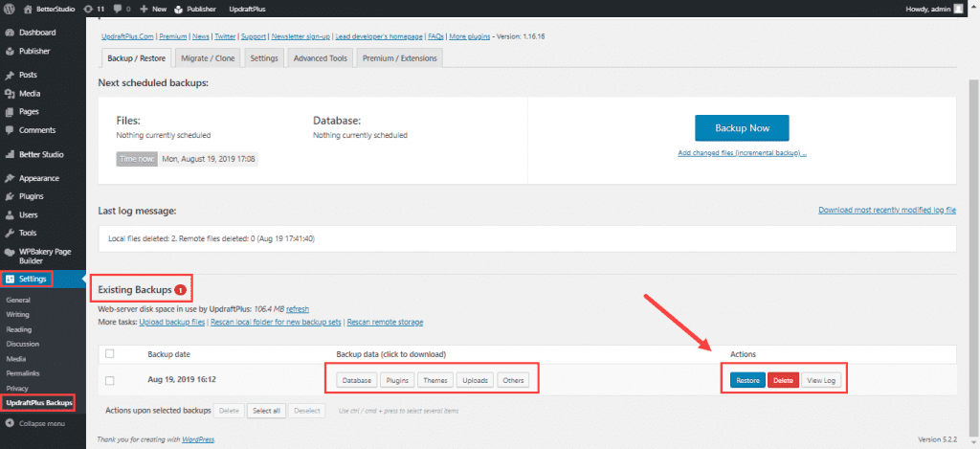
Task: Click the red Delete button in Actions
Action: pos(783,380)
